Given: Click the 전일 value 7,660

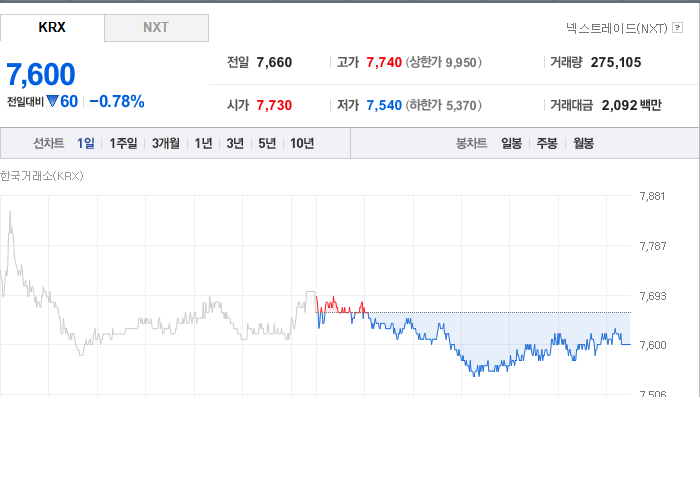Looking at the screenshot, I should tap(274, 62).
